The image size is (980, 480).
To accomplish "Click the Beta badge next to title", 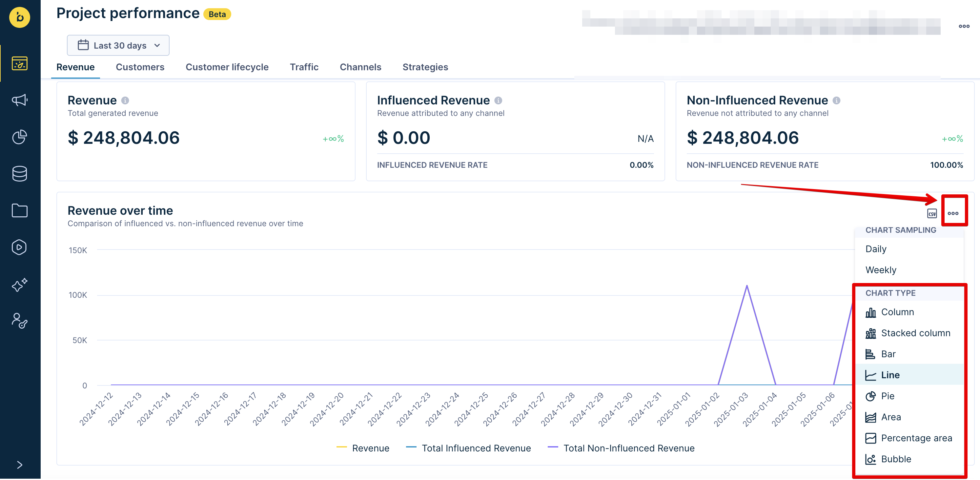I will [217, 14].
